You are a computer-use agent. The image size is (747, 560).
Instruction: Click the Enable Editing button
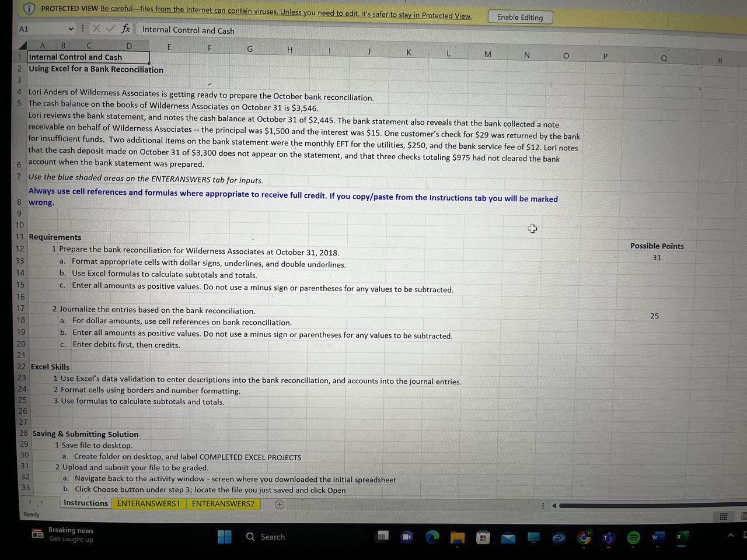[x=519, y=17]
